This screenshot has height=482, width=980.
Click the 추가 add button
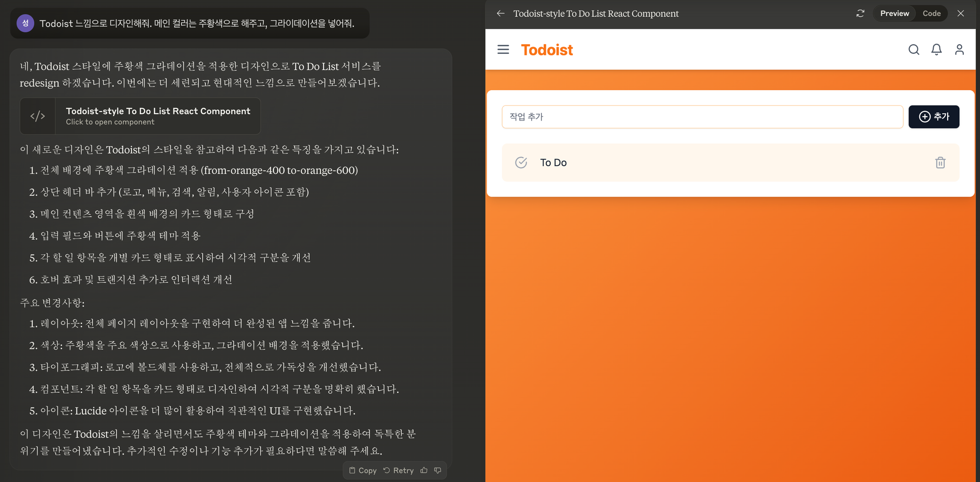pos(934,117)
